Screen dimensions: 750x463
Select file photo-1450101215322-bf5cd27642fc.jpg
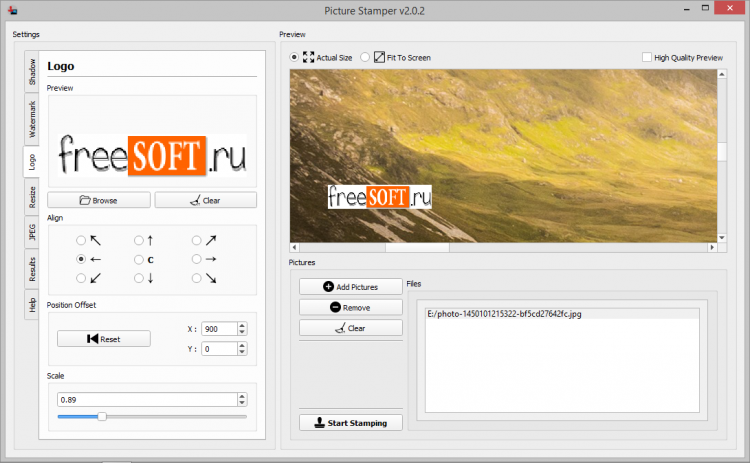tap(562, 314)
